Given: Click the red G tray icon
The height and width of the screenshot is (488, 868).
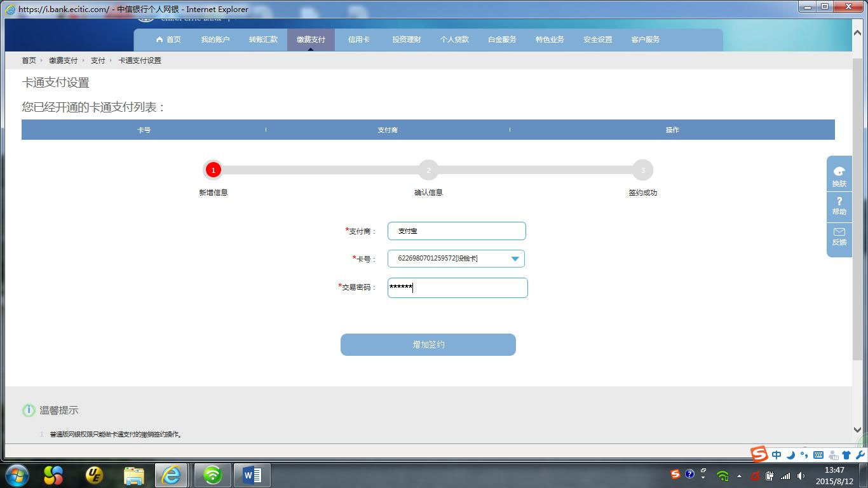Looking at the screenshot, I should click(x=755, y=475).
